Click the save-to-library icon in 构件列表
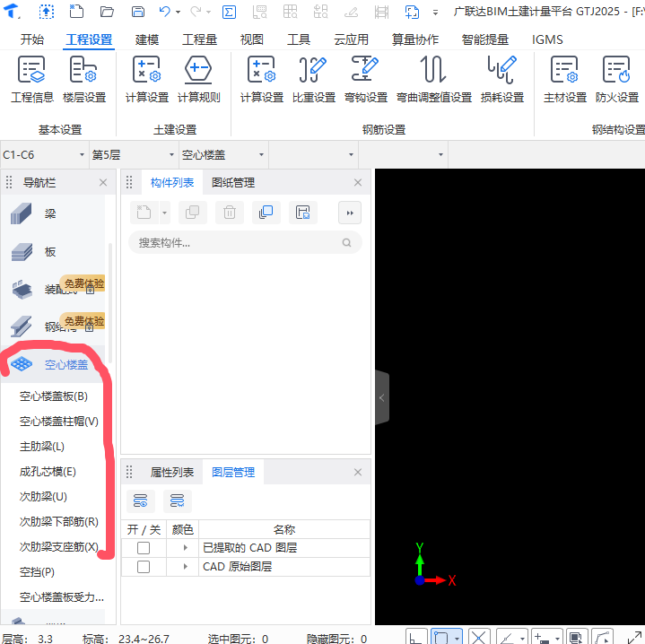The height and width of the screenshot is (644, 645). (x=302, y=213)
